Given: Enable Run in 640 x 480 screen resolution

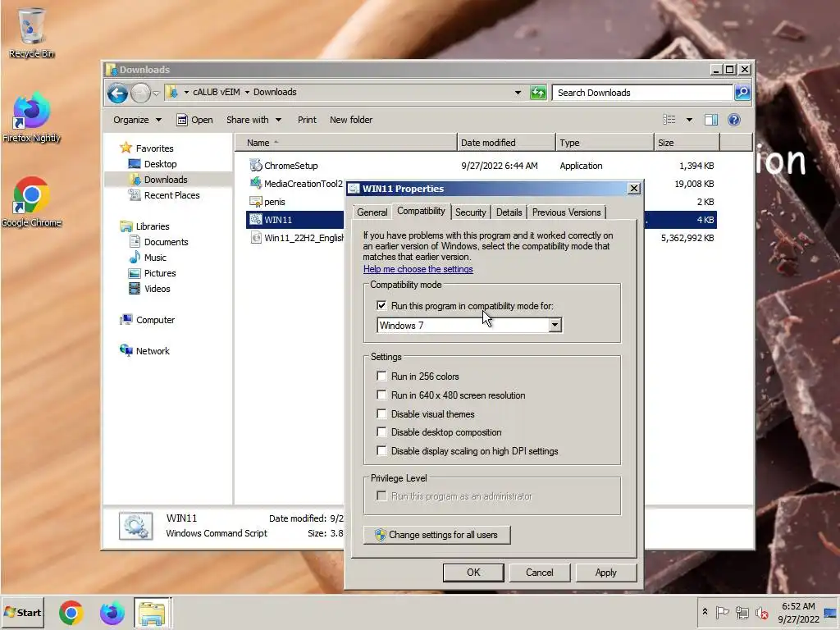Looking at the screenshot, I should point(381,395).
